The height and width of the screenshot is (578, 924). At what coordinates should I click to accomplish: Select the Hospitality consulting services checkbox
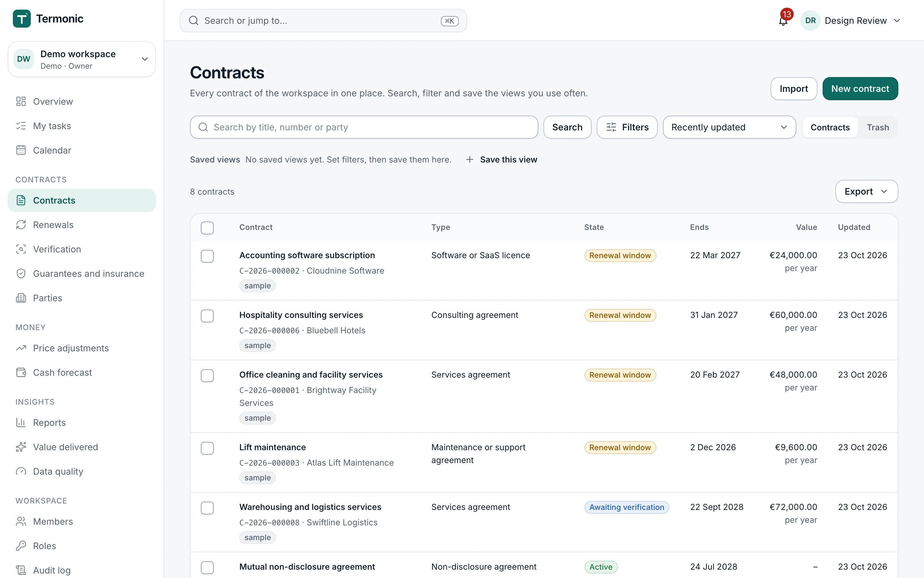coord(207,316)
